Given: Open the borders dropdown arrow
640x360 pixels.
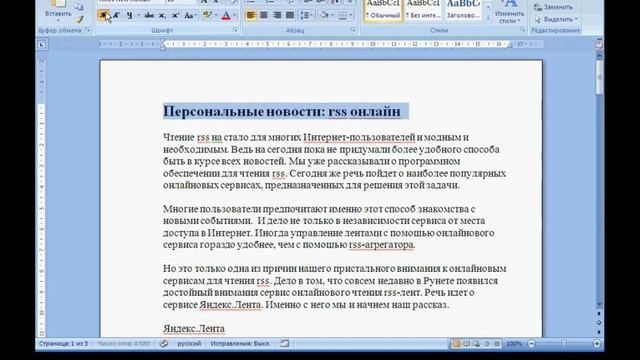Looking at the screenshot, I should pos(351,16).
